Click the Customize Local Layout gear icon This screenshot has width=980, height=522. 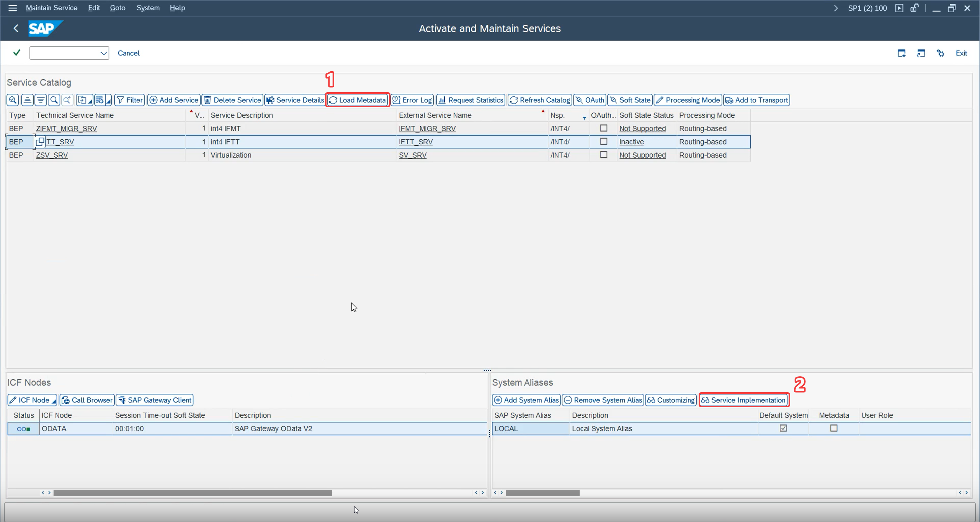(x=940, y=53)
